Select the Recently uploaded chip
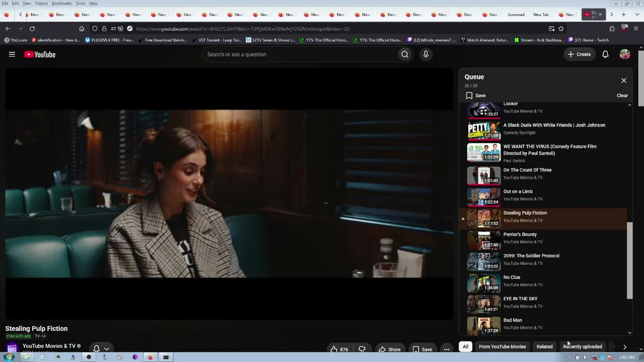The width and height of the screenshot is (644, 362). click(583, 346)
